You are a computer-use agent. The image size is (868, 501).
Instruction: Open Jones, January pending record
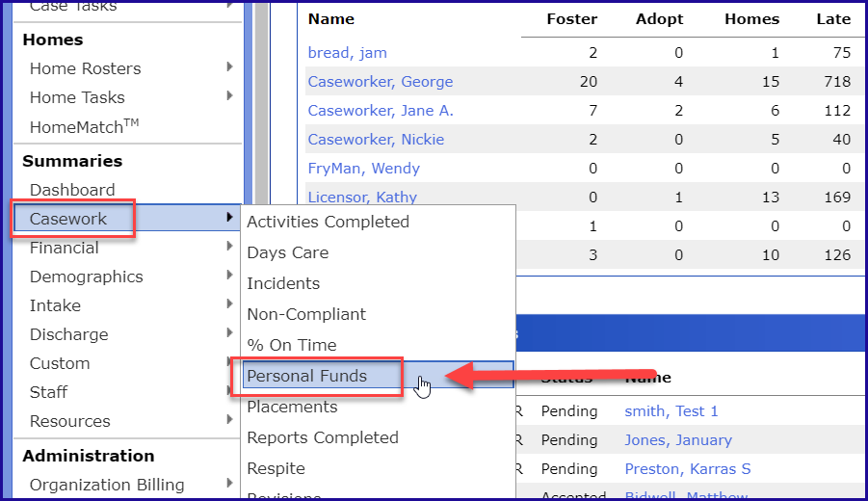[678, 440]
